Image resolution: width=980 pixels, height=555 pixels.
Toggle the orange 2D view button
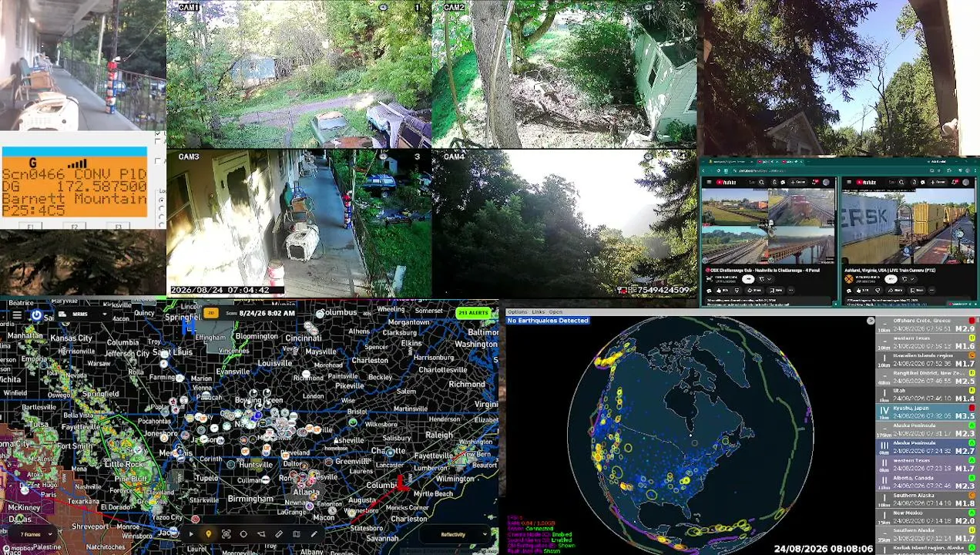click(x=210, y=313)
